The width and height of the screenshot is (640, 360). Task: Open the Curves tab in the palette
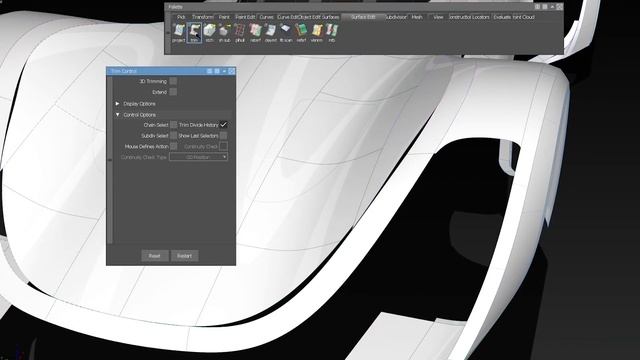[x=266, y=17]
